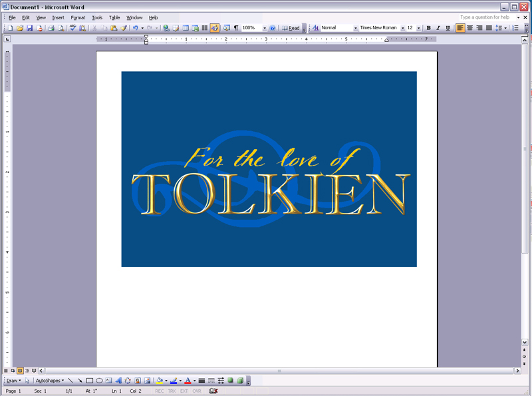Open the Insert menu
532x396 pixels.
[58, 18]
